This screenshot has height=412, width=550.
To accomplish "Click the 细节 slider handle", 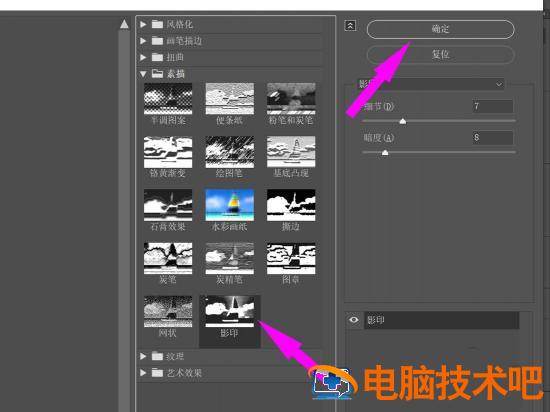I will pos(403,121).
